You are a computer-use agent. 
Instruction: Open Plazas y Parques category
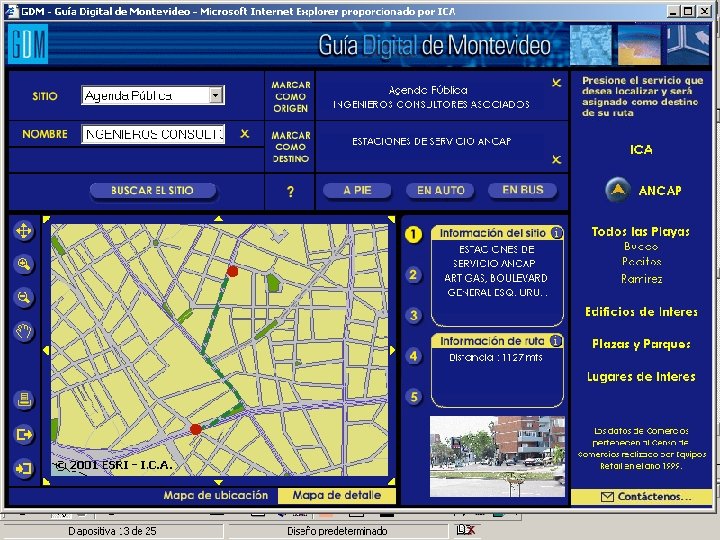(x=641, y=344)
